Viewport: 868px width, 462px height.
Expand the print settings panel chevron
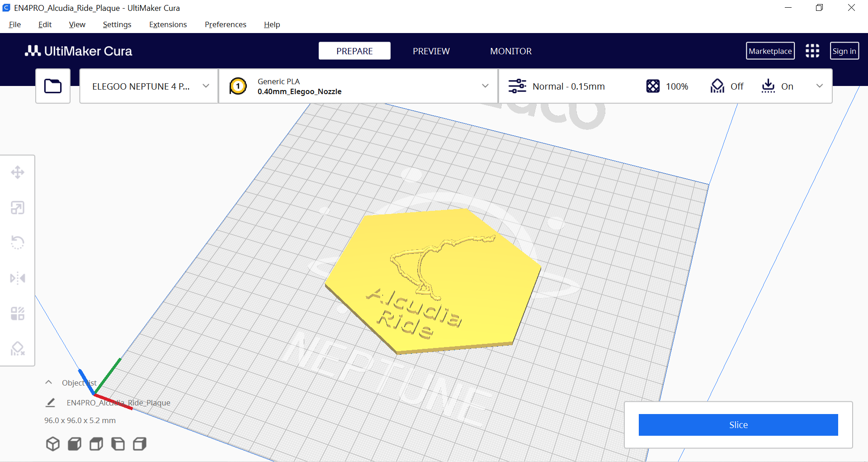point(819,86)
